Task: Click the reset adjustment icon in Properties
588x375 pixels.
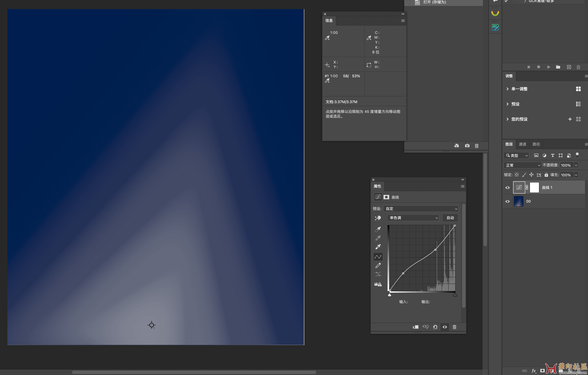Action: coord(435,327)
